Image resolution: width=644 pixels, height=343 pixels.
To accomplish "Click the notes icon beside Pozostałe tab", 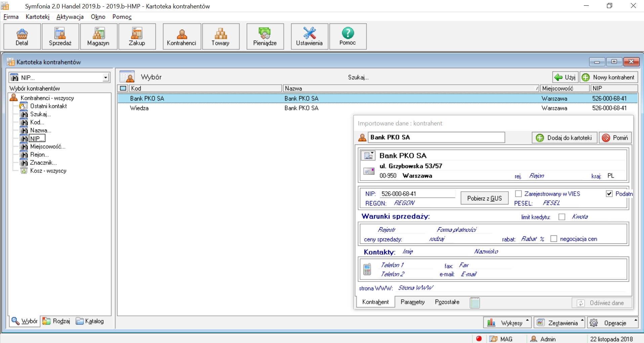I will coord(475,303).
